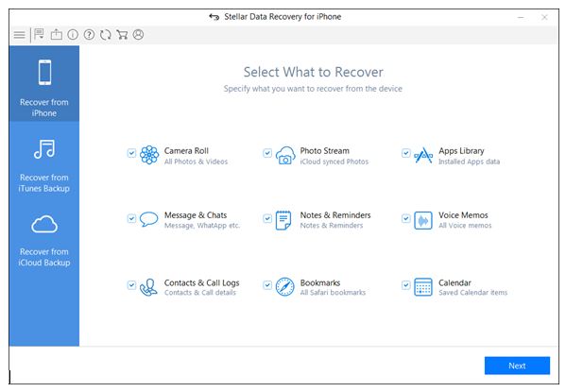This screenshot has width=566, height=392.
Task: Click the Contacts & Call Logs label
Action: (202, 282)
